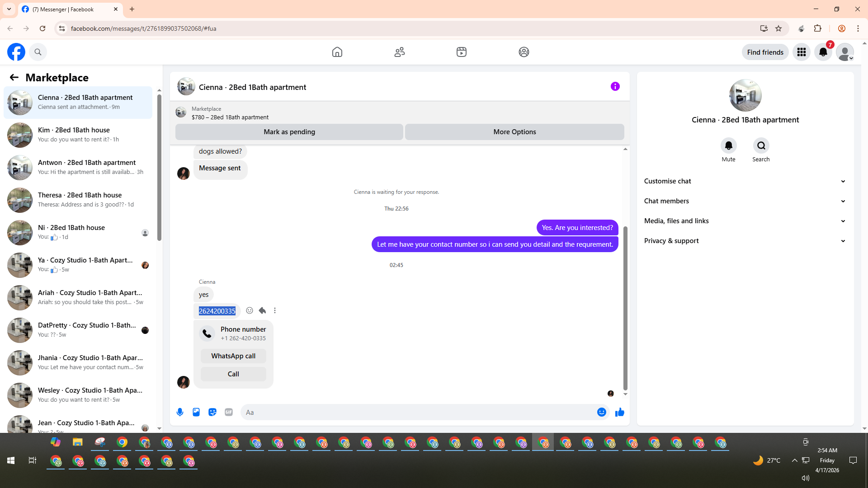Viewport: 868px width, 488px height.
Task: Open the browser Extensions puzzle icon
Action: 817,28
